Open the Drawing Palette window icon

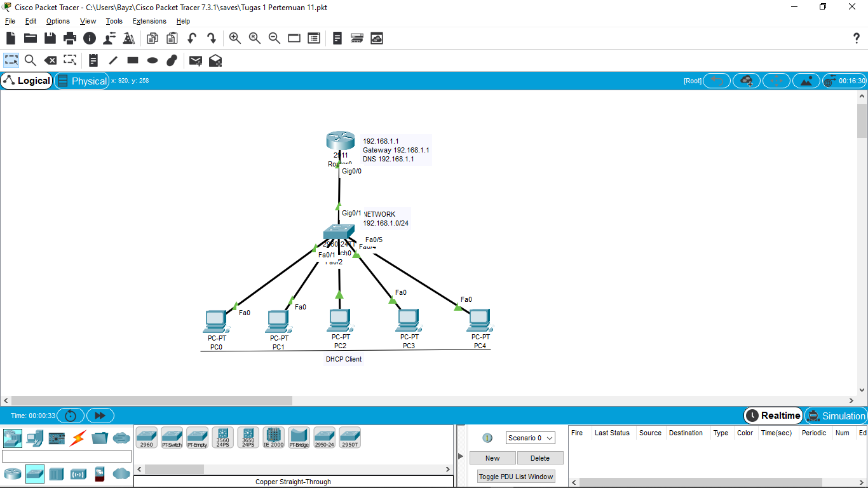(294, 38)
